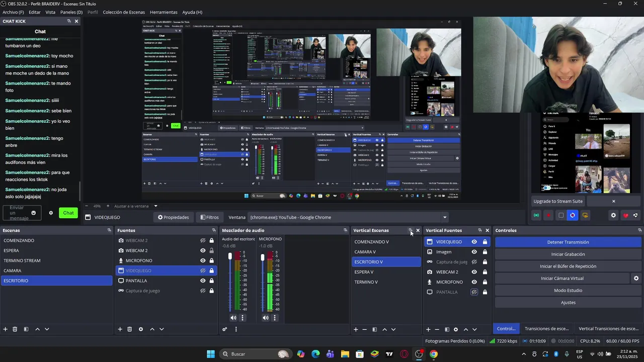Open Vista menu

point(50,12)
